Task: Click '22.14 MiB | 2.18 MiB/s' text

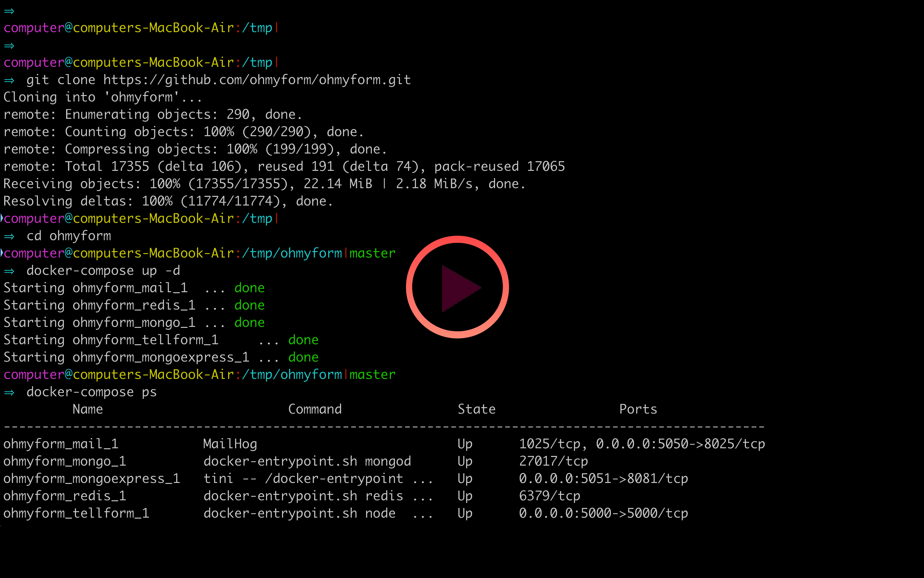Action: tap(391, 184)
